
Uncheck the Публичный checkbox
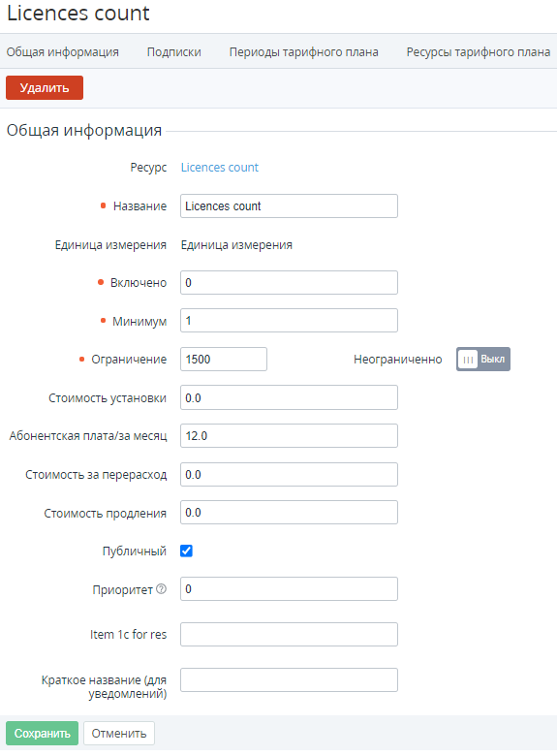[186, 551]
